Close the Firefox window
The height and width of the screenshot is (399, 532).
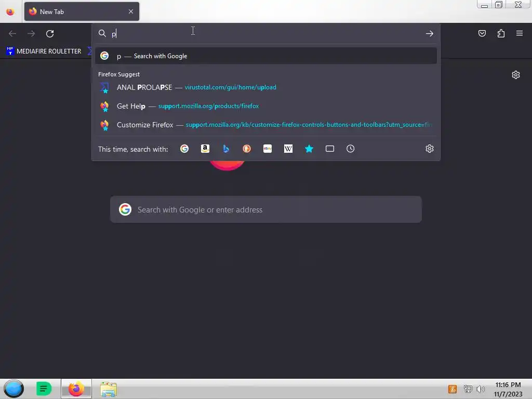(x=518, y=5)
